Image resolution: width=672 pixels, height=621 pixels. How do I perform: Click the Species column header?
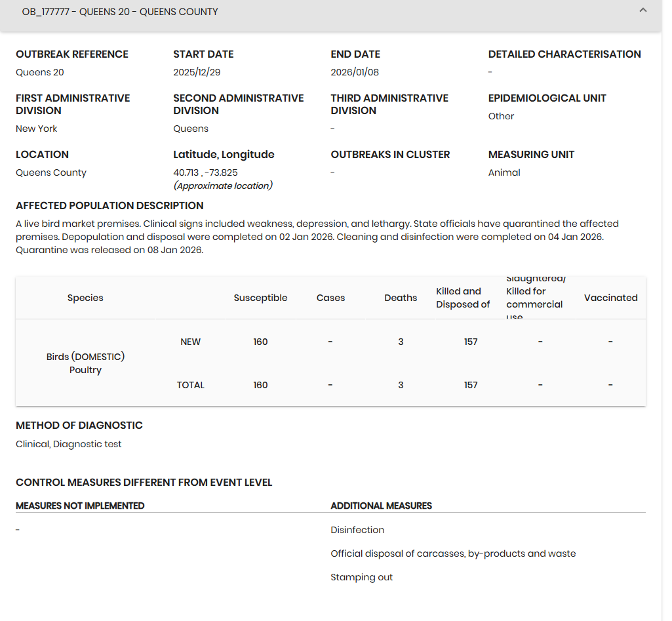(x=85, y=298)
